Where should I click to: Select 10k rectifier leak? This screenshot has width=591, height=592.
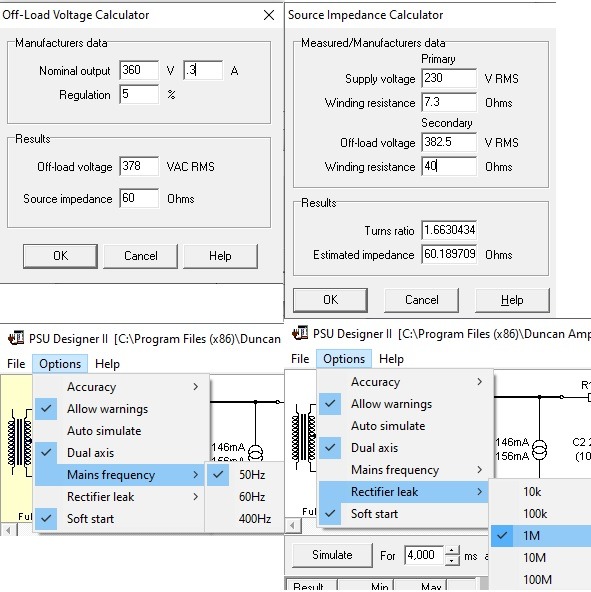click(x=541, y=492)
